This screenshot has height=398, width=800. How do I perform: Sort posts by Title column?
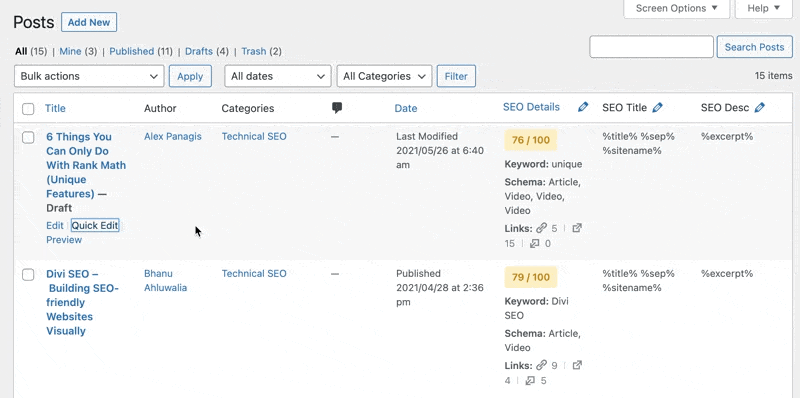pyautogui.click(x=55, y=108)
